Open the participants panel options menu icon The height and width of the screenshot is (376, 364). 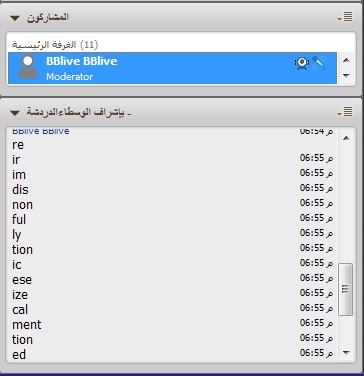pyautogui.click(x=346, y=17)
